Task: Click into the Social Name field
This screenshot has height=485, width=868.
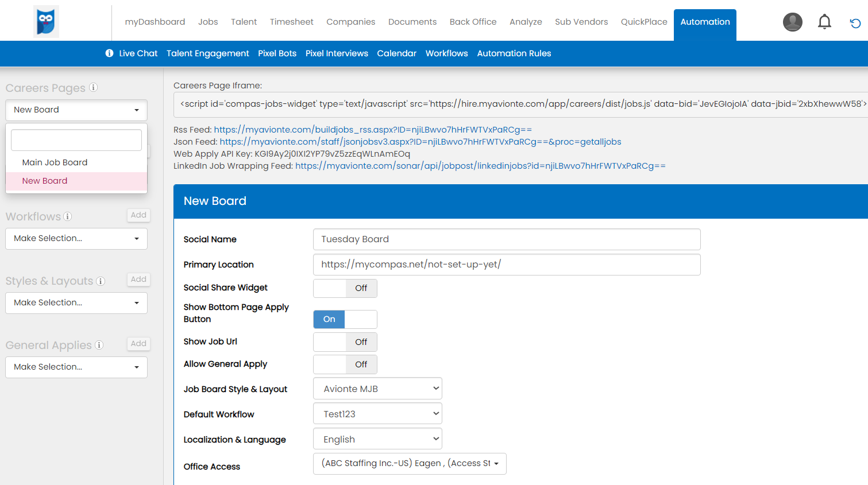Action: [x=506, y=239]
